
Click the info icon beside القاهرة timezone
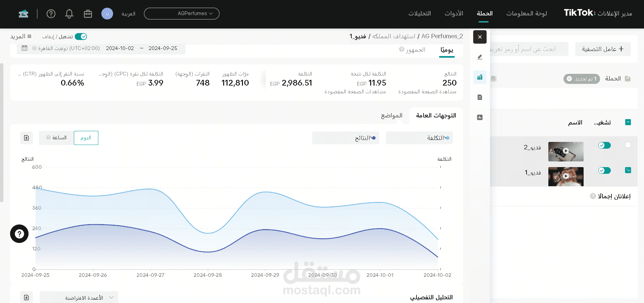(x=34, y=48)
